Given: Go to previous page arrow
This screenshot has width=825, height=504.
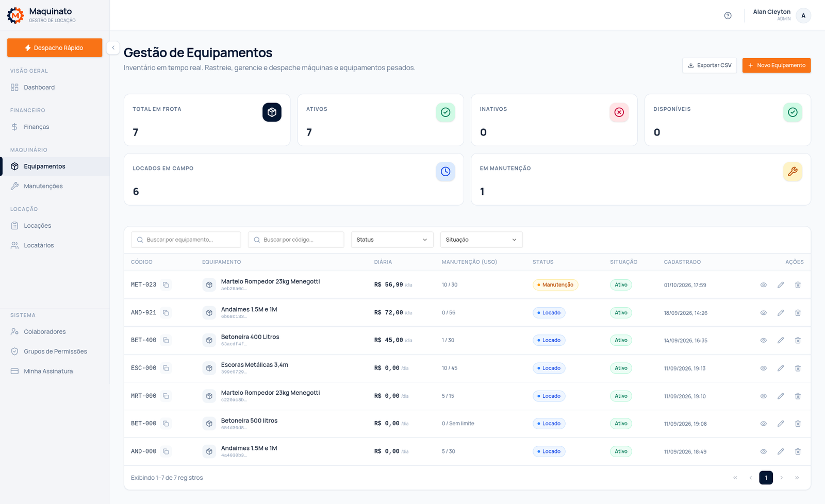Looking at the screenshot, I should click(751, 478).
